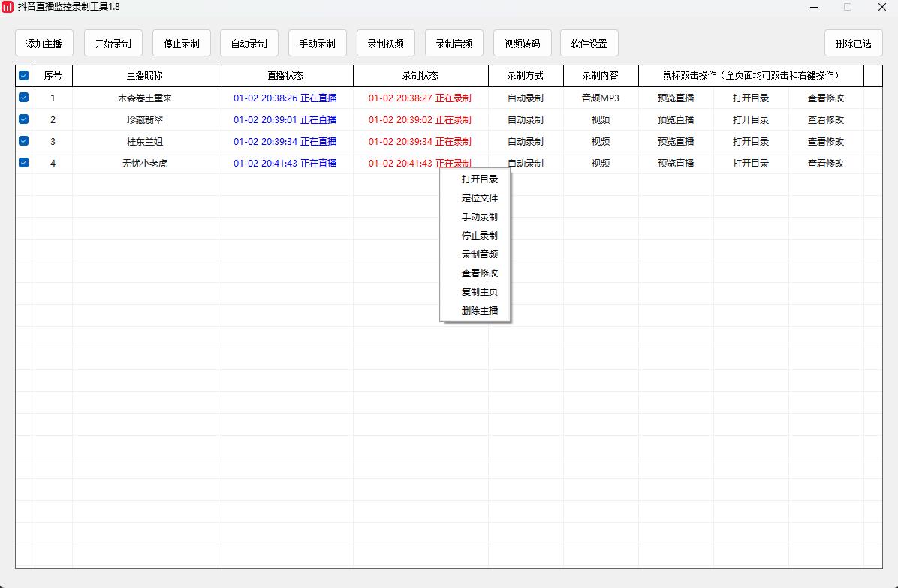This screenshot has width=898, height=588.
Task: Click the app icon in title bar
Action: (8, 7)
